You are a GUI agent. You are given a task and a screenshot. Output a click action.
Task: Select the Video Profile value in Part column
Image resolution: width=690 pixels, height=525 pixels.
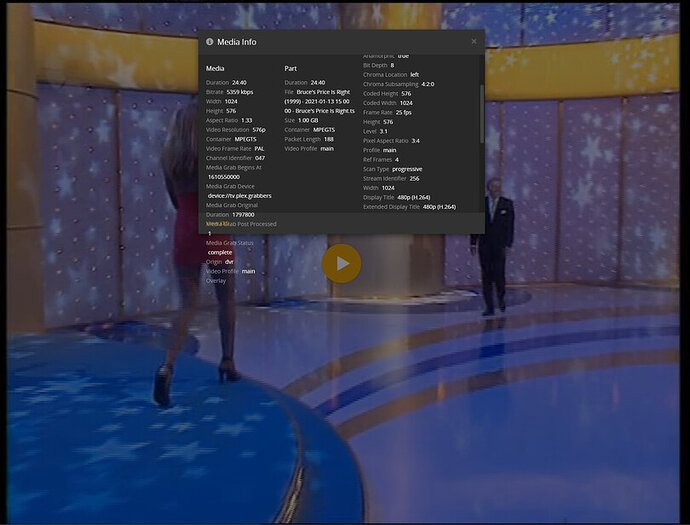pos(327,149)
